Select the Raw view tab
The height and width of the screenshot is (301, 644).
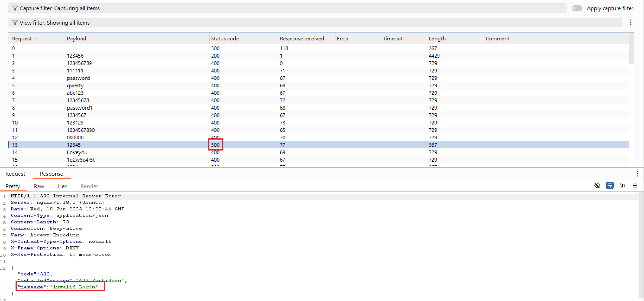39,186
